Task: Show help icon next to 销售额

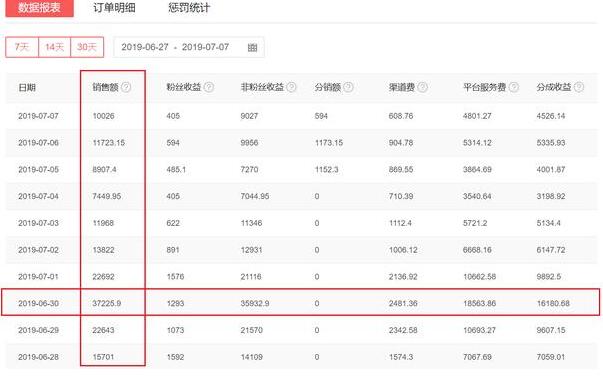Action: tap(126, 87)
